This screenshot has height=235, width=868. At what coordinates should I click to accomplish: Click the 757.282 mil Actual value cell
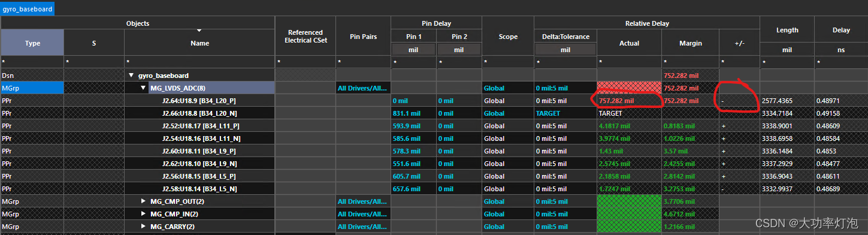629,101
